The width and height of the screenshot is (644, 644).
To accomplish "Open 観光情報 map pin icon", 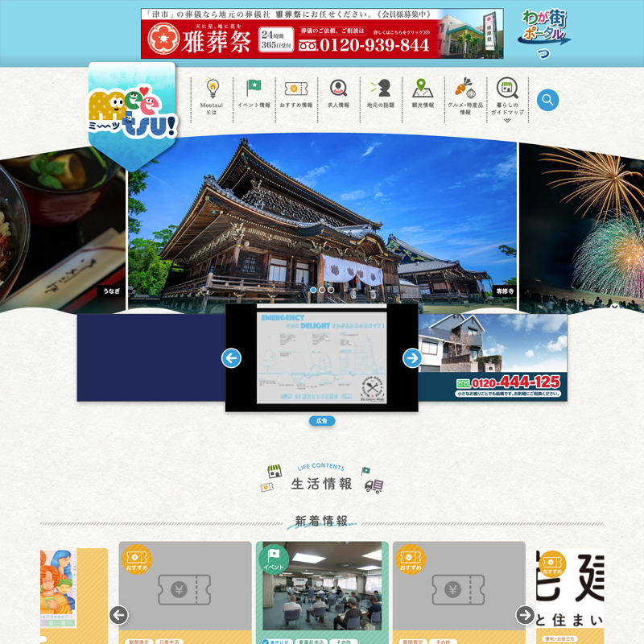I will (423, 97).
